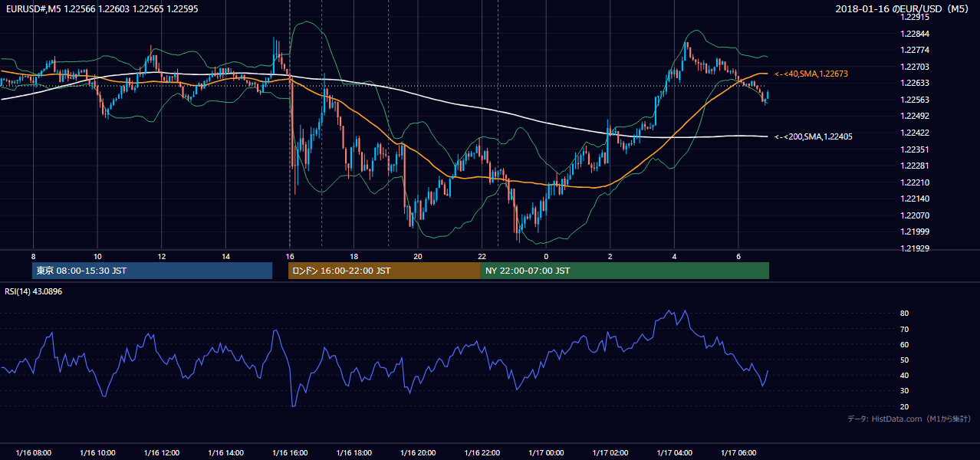The height and width of the screenshot is (460, 980).
Task: Select the 40 SMA label reading 1.22673
Action: click(811, 74)
